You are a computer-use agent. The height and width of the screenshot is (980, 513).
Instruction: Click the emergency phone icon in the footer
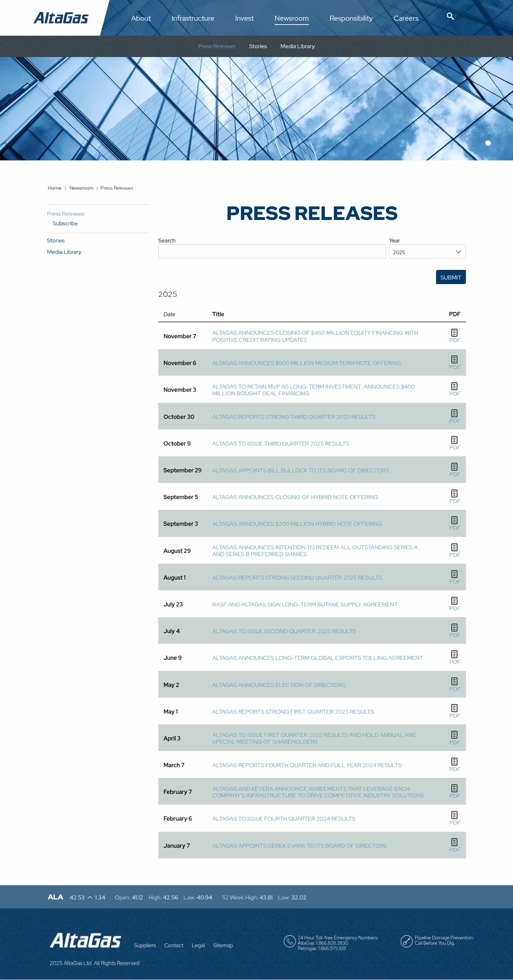(289, 941)
